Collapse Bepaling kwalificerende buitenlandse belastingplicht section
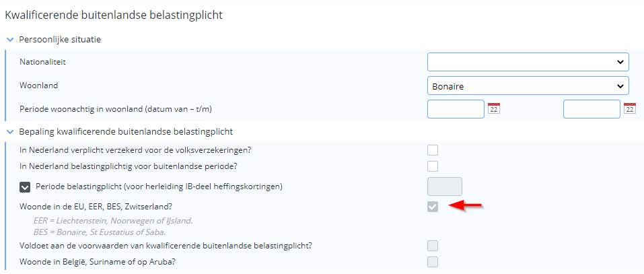 point(11,132)
